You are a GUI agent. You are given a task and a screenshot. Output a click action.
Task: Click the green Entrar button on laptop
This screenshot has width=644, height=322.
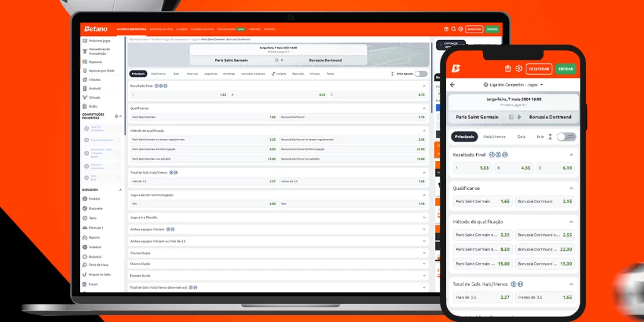492,29
